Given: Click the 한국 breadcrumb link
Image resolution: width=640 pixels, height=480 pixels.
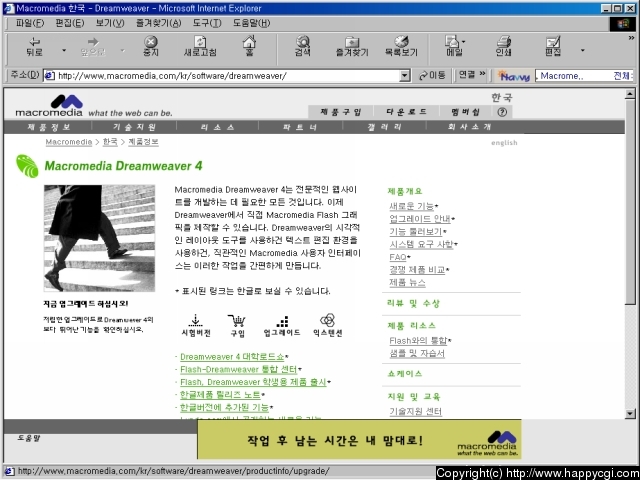Looking at the screenshot, I should point(110,142).
